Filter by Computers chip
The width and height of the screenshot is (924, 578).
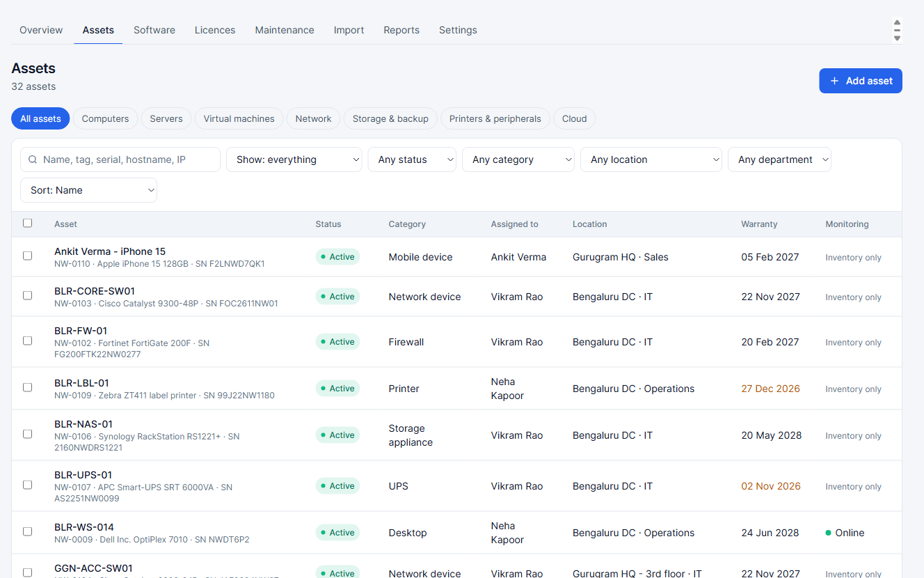click(105, 118)
